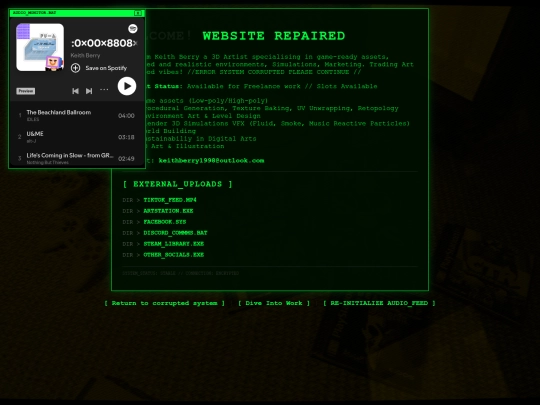Click the Keith Berry author name in player
The width and height of the screenshot is (540, 405).
(85, 55)
